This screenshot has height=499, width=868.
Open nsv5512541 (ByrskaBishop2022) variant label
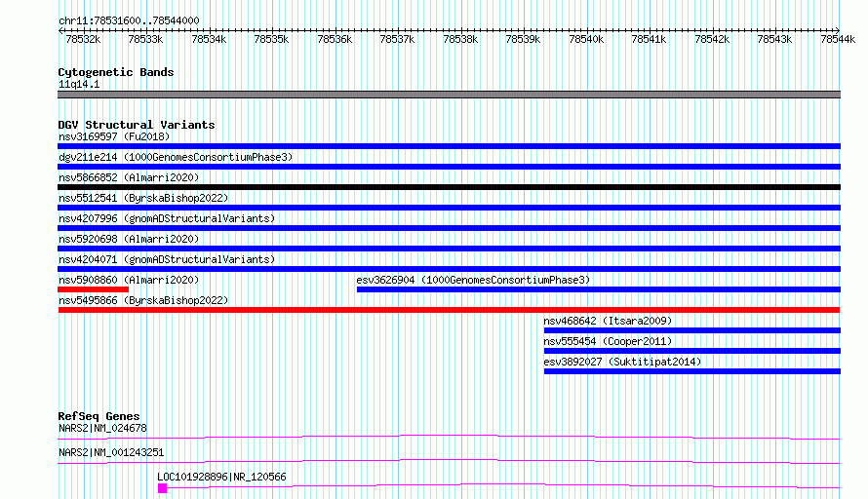click(x=143, y=198)
